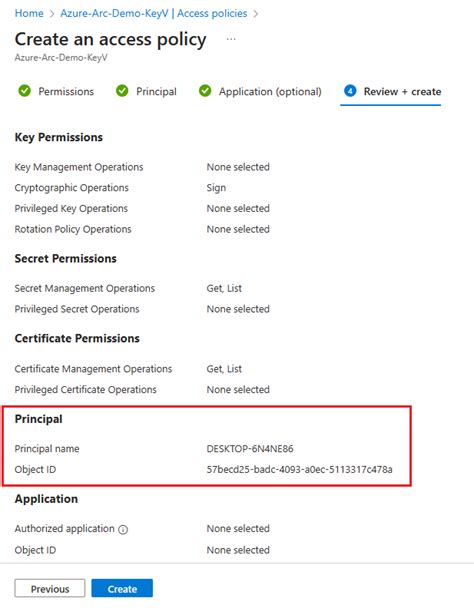Image resolution: width=474 pixels, height=608 pixels.
Task: Go to the Home breadcrumb link
Action: click(29, 13)
